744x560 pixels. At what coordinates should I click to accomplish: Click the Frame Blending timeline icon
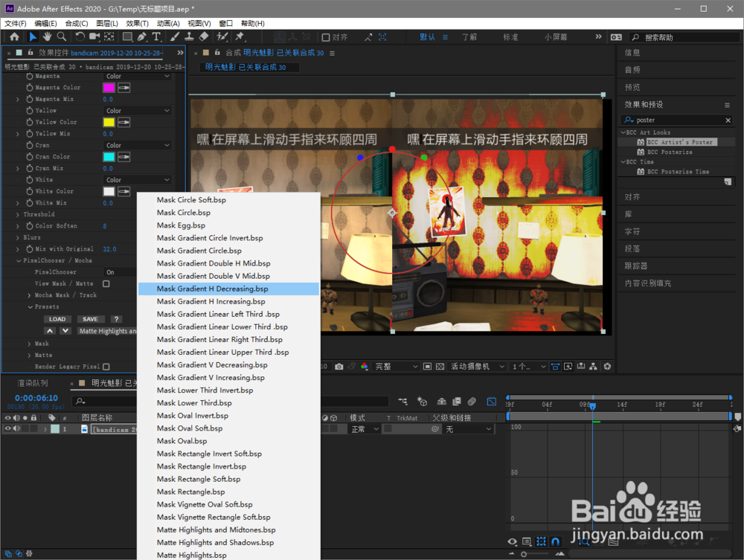coord(457,402)
